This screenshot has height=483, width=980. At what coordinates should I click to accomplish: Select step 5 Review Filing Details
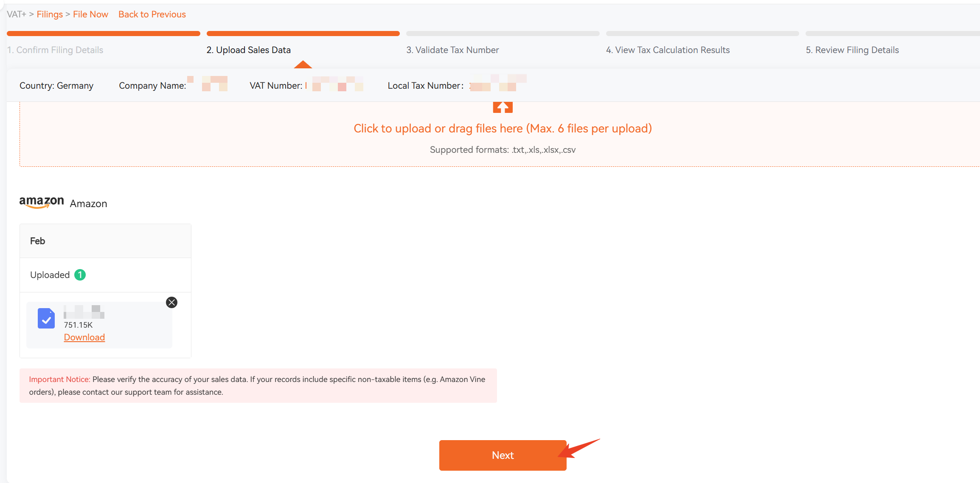(852, 50)
